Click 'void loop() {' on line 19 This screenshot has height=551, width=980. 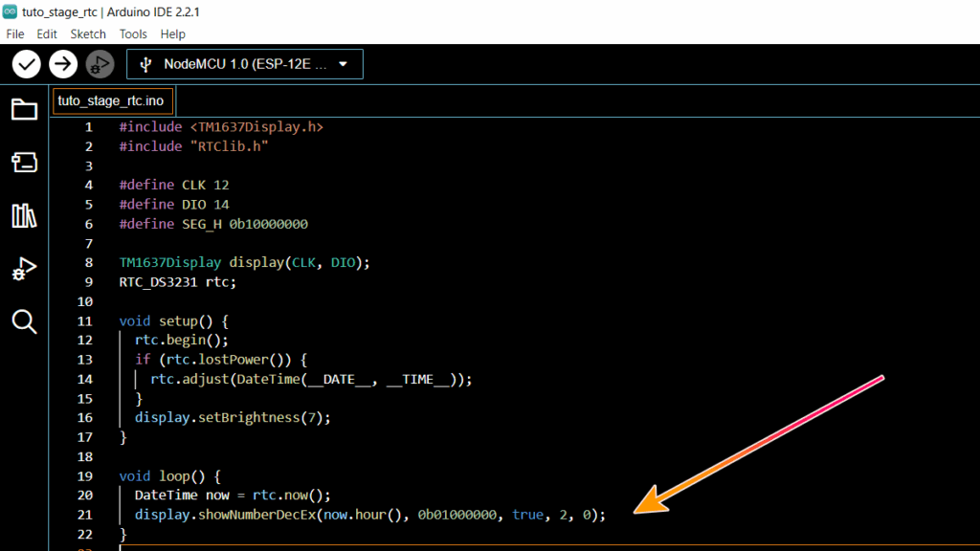pos(170,476)
